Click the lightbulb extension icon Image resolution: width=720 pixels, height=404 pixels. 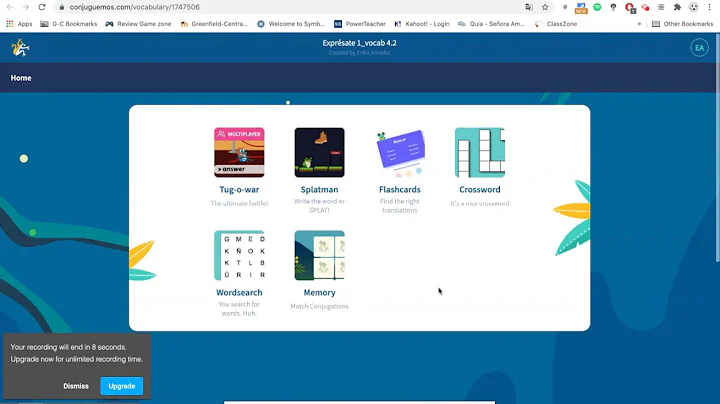(613, 7)
